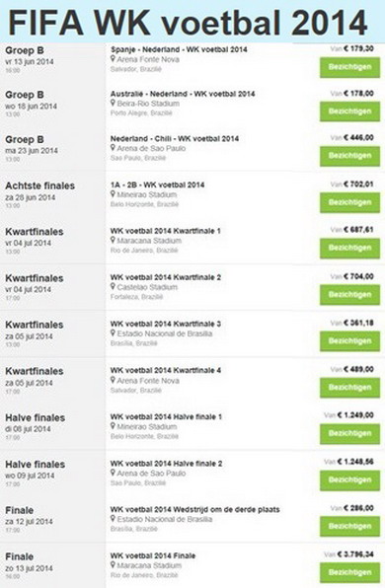View tickets for Australië - Nederland with Bezichtigen
This screenshot has height=588, width=385.
click(x=349, y=111)
